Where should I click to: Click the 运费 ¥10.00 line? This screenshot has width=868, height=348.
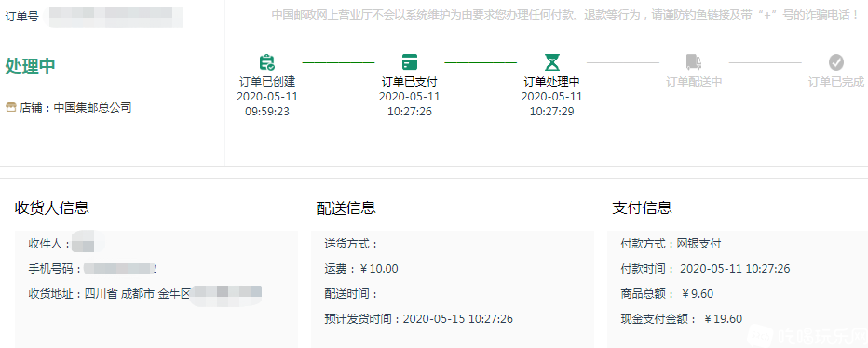pos(361,269)
